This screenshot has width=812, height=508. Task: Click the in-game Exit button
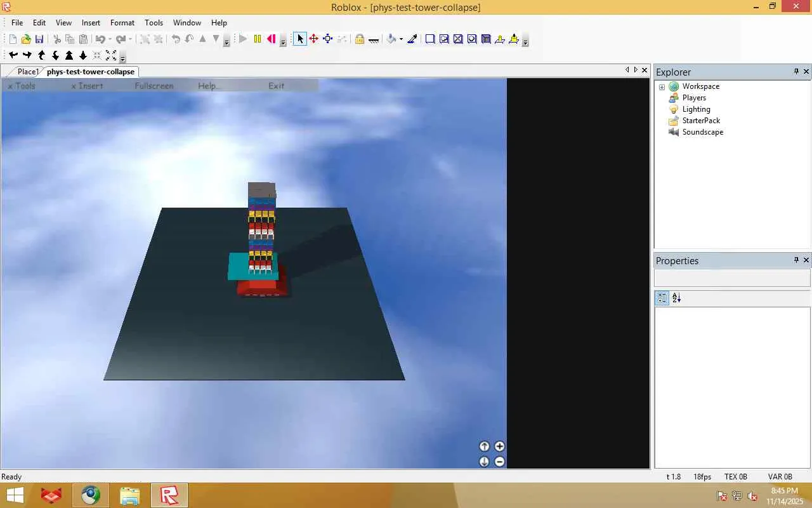(276, 86)
